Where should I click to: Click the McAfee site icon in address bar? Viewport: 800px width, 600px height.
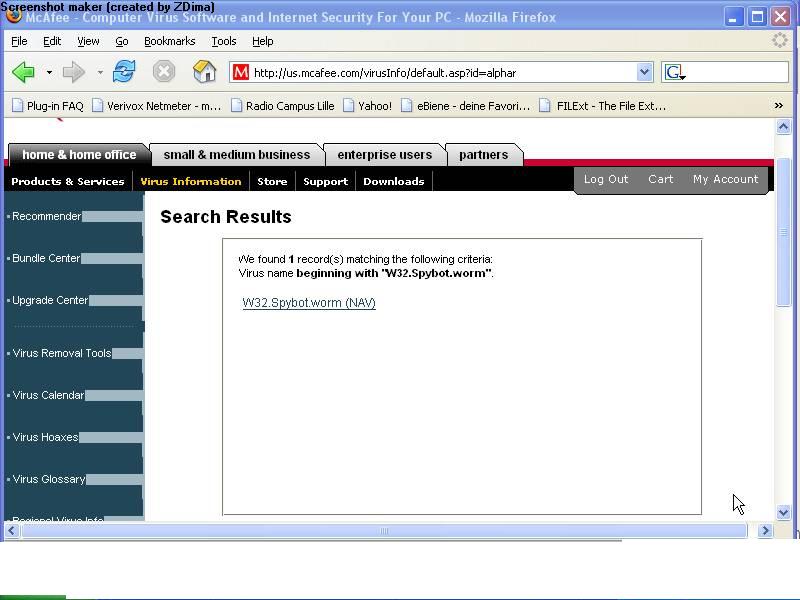(241, 72)
